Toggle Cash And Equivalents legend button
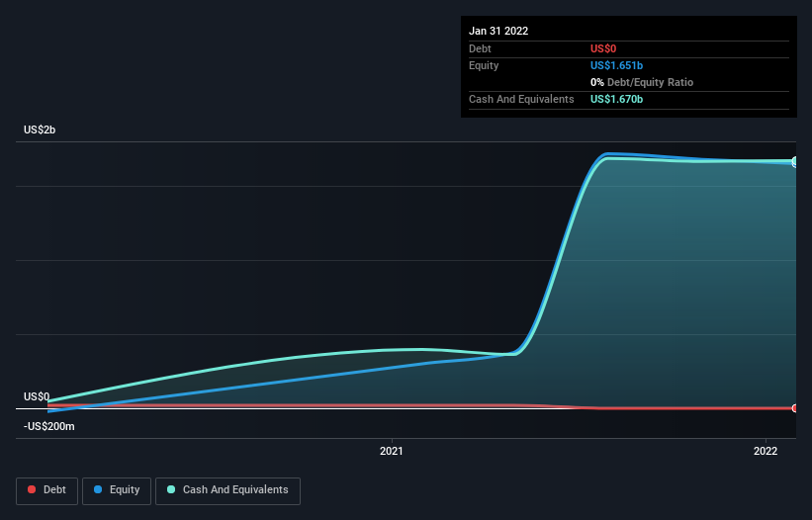 tap(227, 490)
